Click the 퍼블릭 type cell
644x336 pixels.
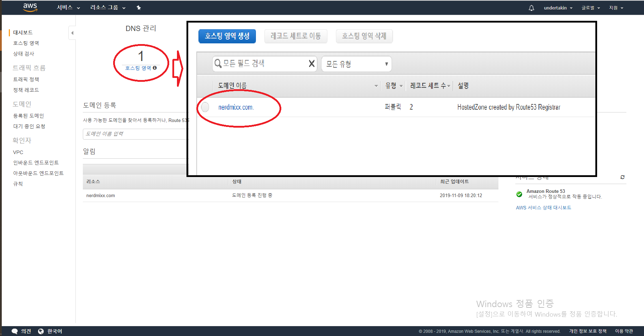(x=393, y=107)
